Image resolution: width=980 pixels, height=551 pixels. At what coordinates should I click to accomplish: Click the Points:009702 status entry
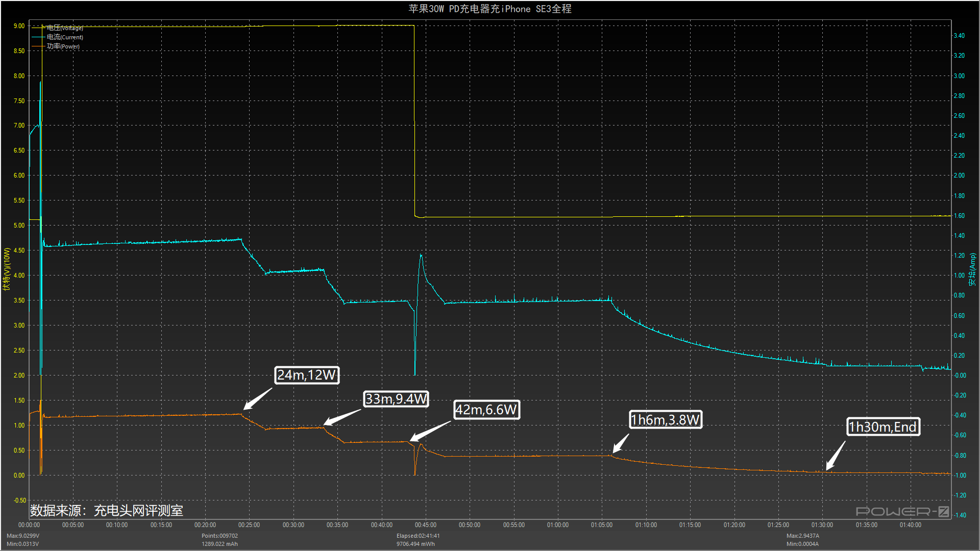tap(219, 536)
